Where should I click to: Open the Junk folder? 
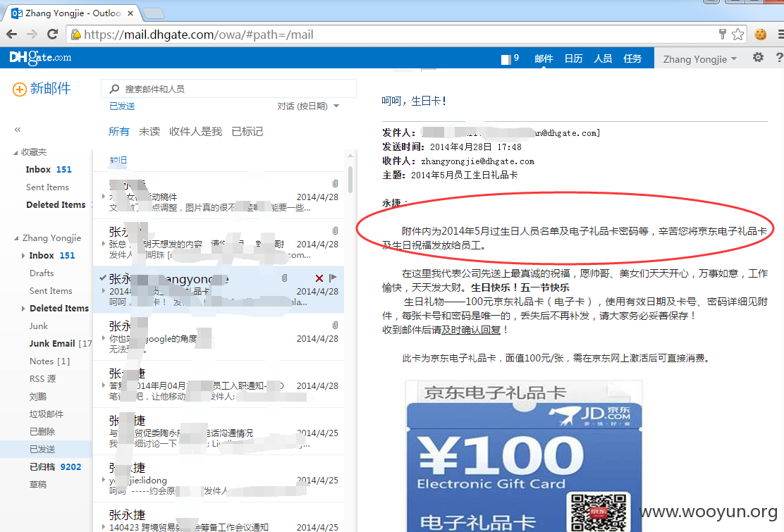(x=39, y=326)
